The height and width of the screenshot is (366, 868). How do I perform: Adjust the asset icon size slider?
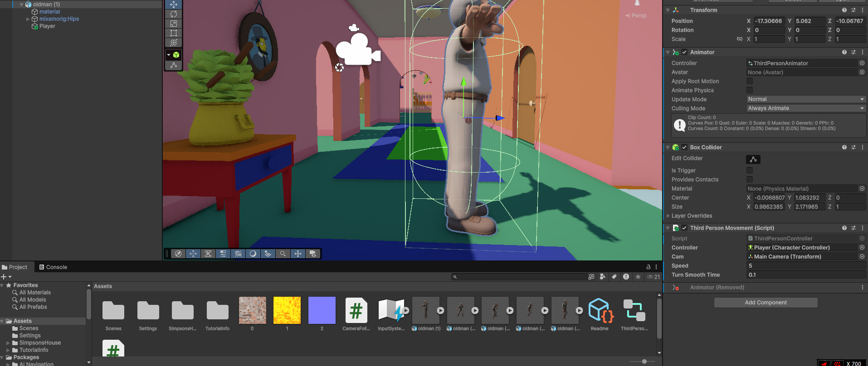pyautogui.click(x=644, y=361)
